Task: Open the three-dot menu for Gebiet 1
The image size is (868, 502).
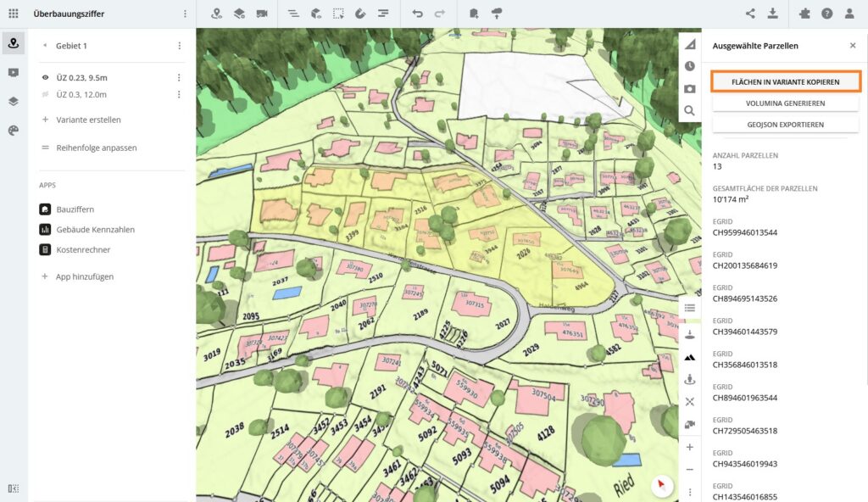Action: tap(179, 46)
